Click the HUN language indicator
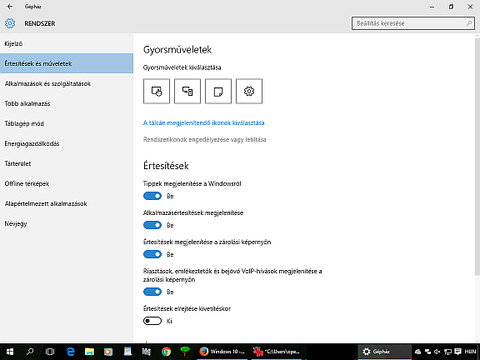The width and height of the screenshot is (480, 360). [x=470, y=351]
